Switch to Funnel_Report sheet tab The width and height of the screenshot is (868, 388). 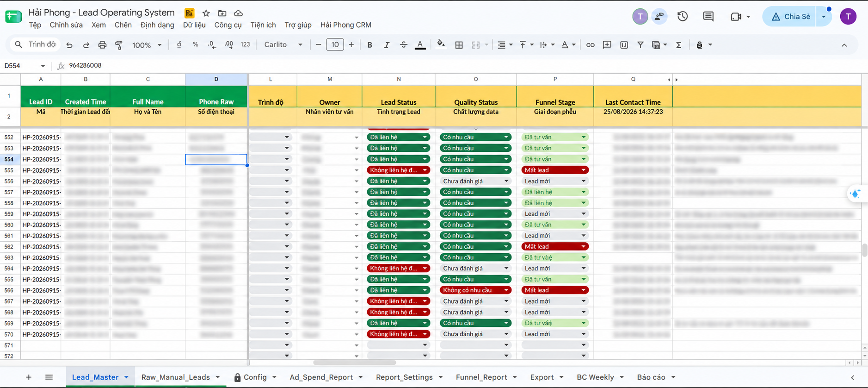[x=481, y=377]
